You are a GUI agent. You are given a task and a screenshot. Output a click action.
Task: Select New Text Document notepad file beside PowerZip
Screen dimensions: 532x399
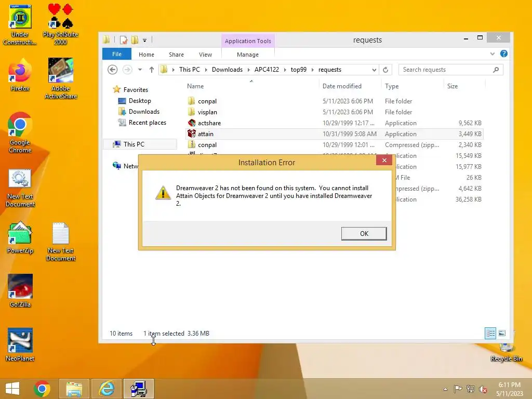coord(61,242)
